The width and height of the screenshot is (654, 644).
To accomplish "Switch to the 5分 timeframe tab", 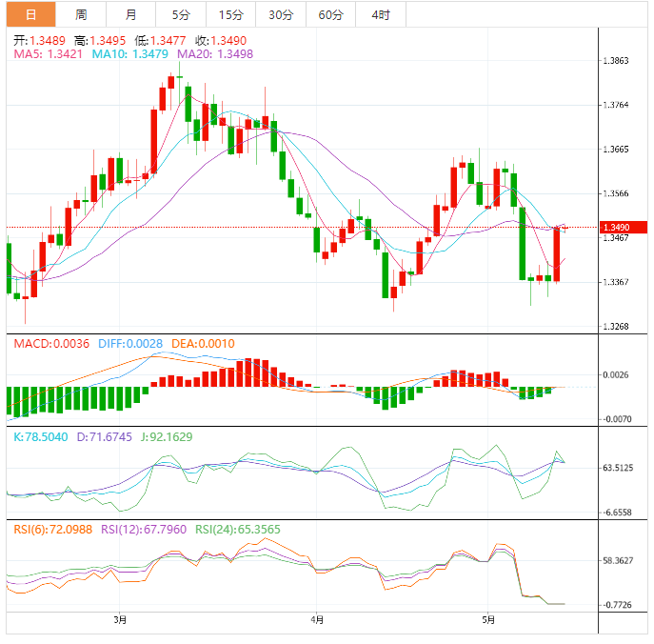I will coord(181,14).
